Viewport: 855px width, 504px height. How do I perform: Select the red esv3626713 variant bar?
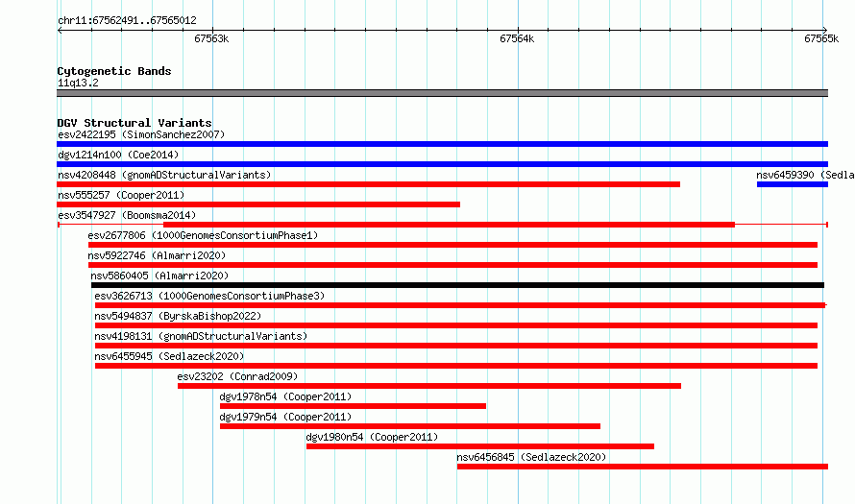460,305
